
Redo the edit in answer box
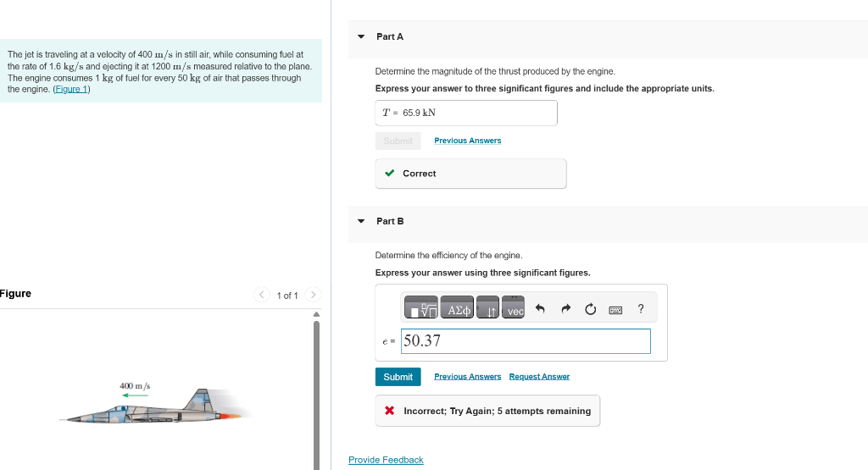pos(565,308)
